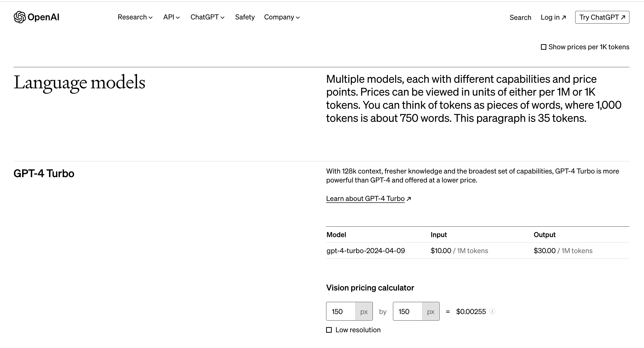The height and width of the screenshot is (348, 644).
Task: Click the GPT-4 Turbo section heading
Action: 44,174
